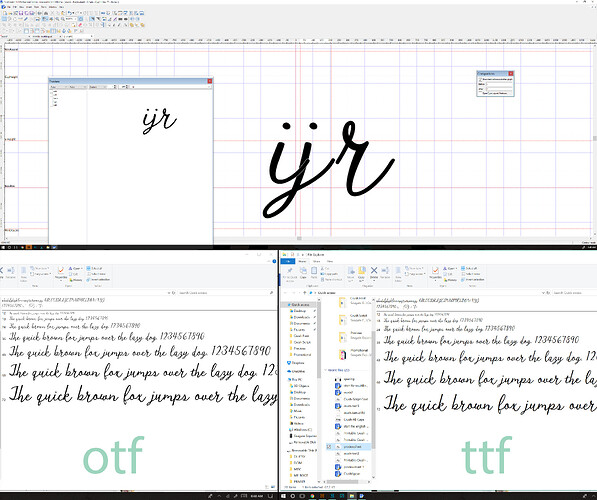Select Music under This PC
The width and height of the screenshot is (597, 500).
click(296, 411)
